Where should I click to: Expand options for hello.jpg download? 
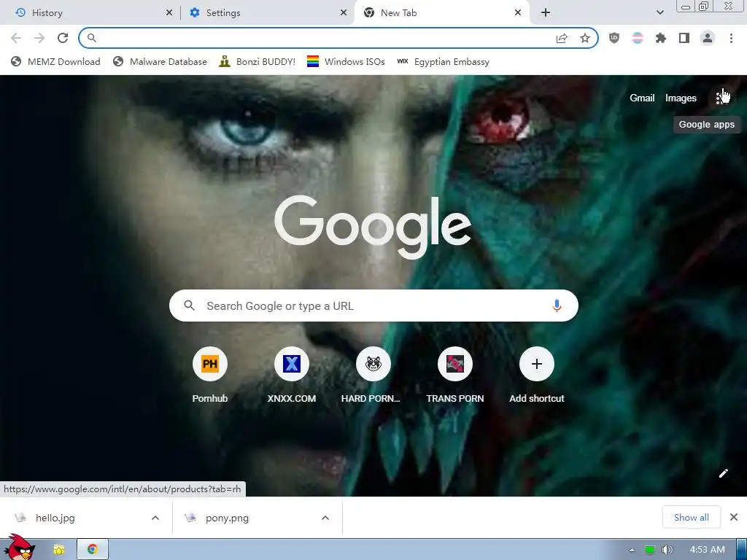(x=155, y=518)
